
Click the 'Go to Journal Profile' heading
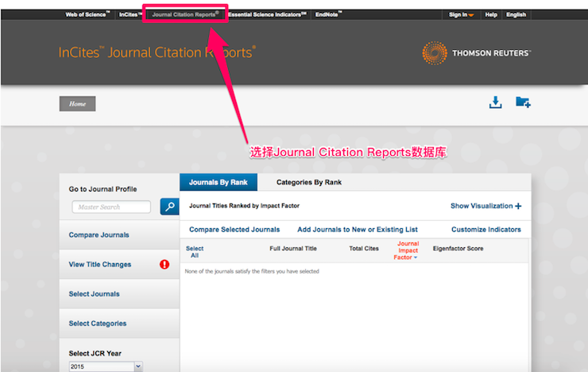(x=103, y=189)
